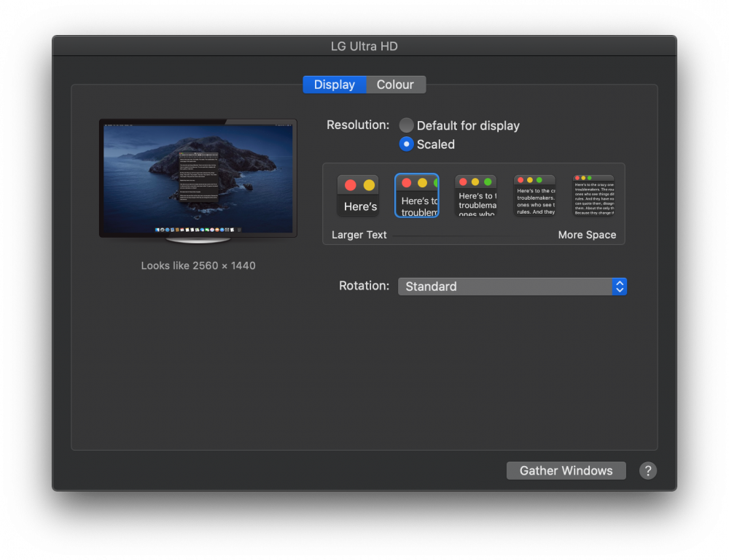
Task: Click the 'Larger Text' label
Action: (359, 235)
